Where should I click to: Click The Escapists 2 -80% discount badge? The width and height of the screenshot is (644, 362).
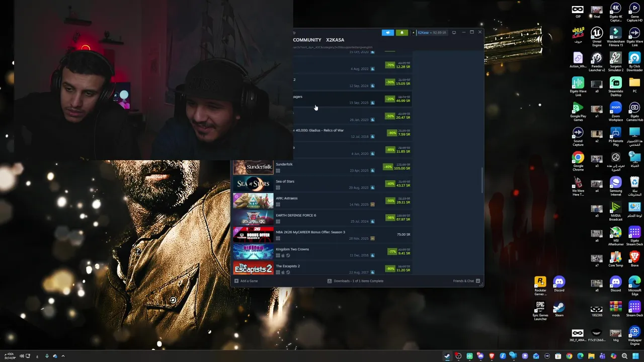[x=391, y=269]
